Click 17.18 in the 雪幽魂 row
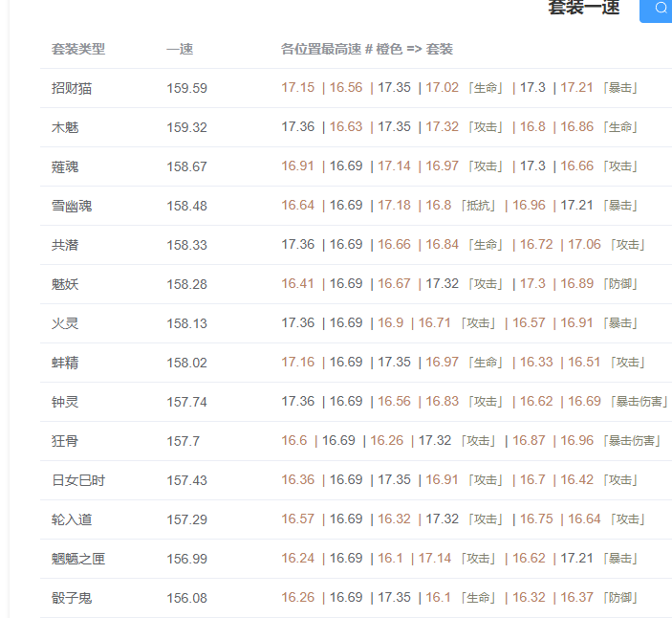 point(394,205)
